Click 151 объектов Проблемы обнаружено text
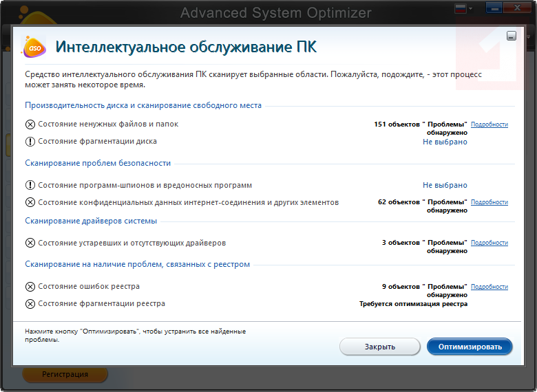537x392 pixels. click(421, 129)
